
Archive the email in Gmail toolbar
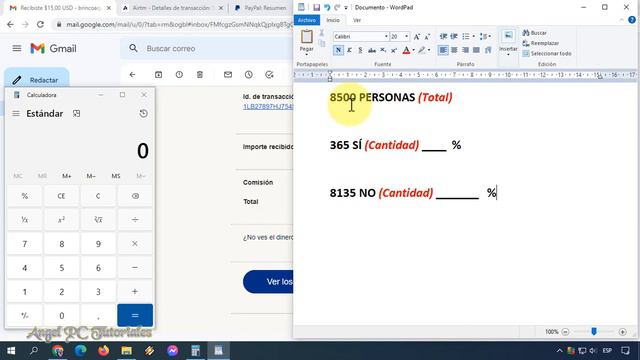coord(158,75)
